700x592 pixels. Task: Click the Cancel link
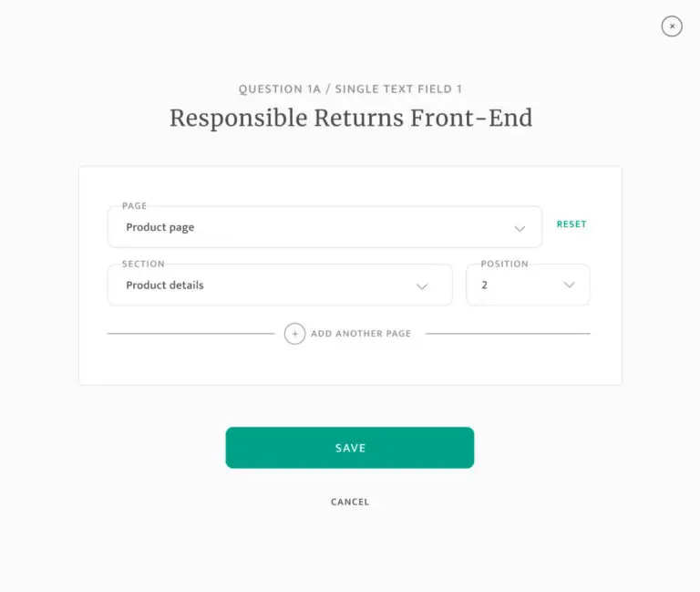[x=350, y=502]
